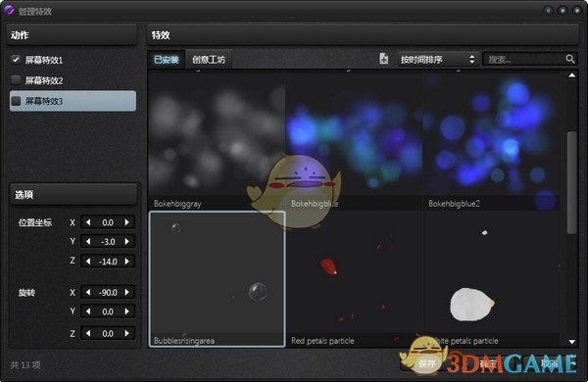
Task: Click the rotation X value -90.0
Action: 108,293
